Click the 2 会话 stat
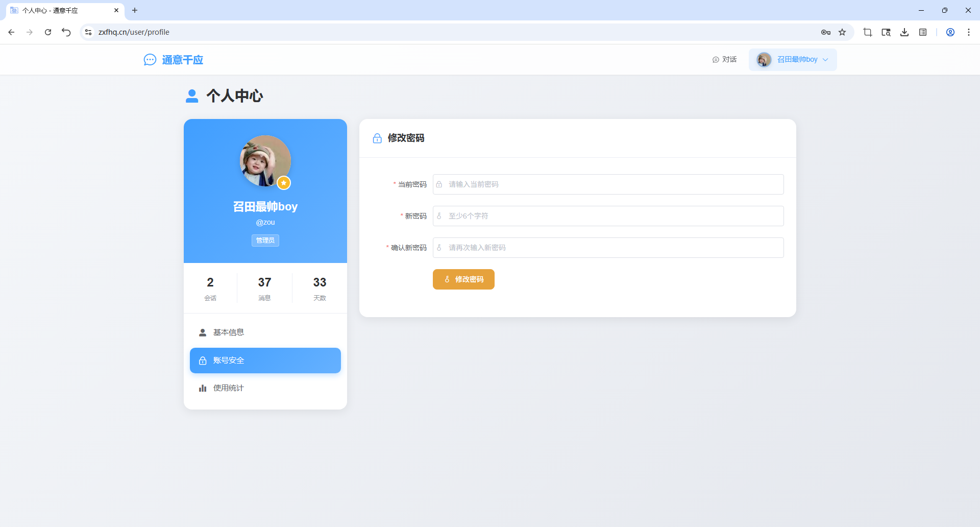The height and width of the screenshot is (527, 980). point(210,289)
